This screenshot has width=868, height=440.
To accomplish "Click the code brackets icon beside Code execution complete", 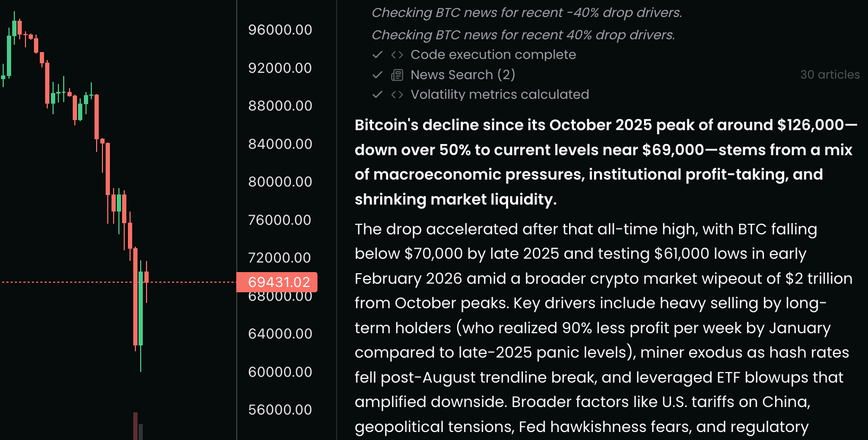I will pos(397,55).
